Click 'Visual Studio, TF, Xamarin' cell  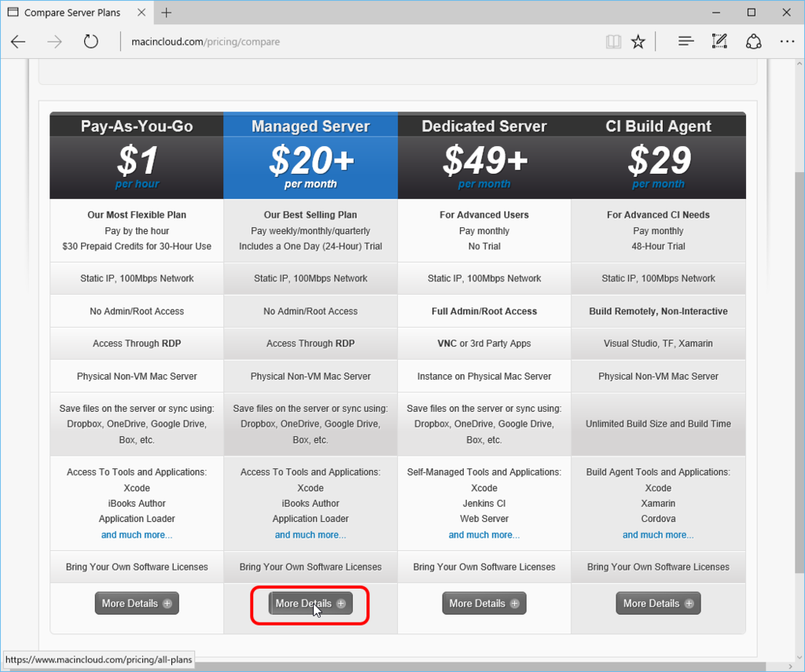point(658,343)
